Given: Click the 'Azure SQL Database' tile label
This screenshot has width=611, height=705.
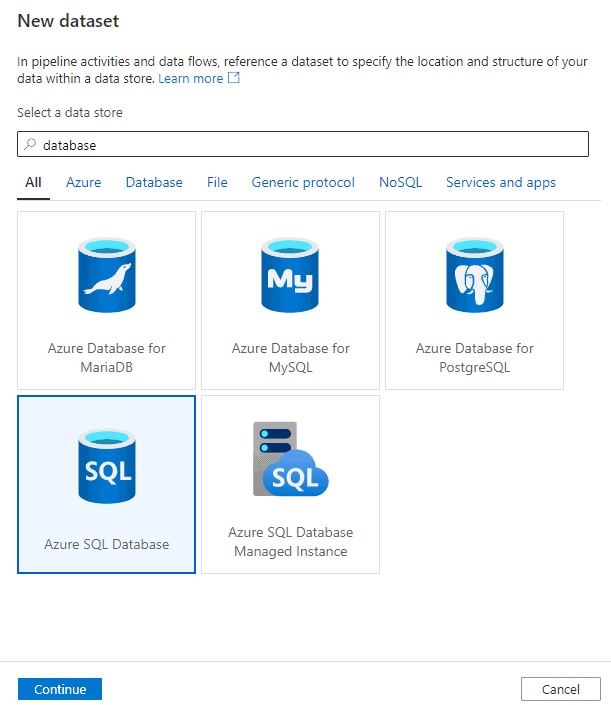Looking at the screenshot, I should (107, 544).
